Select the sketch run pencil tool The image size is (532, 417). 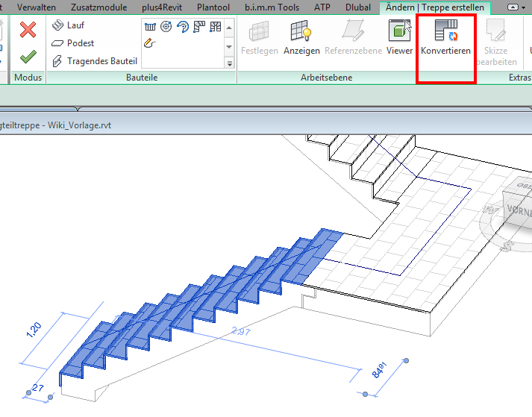click(x=150, y=43)
